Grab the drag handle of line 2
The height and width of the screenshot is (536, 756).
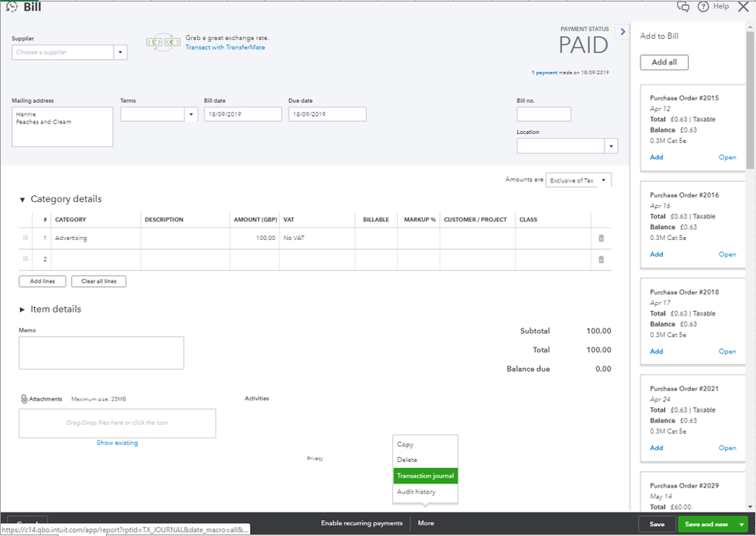pyautogui.click(x=26, y=259)
